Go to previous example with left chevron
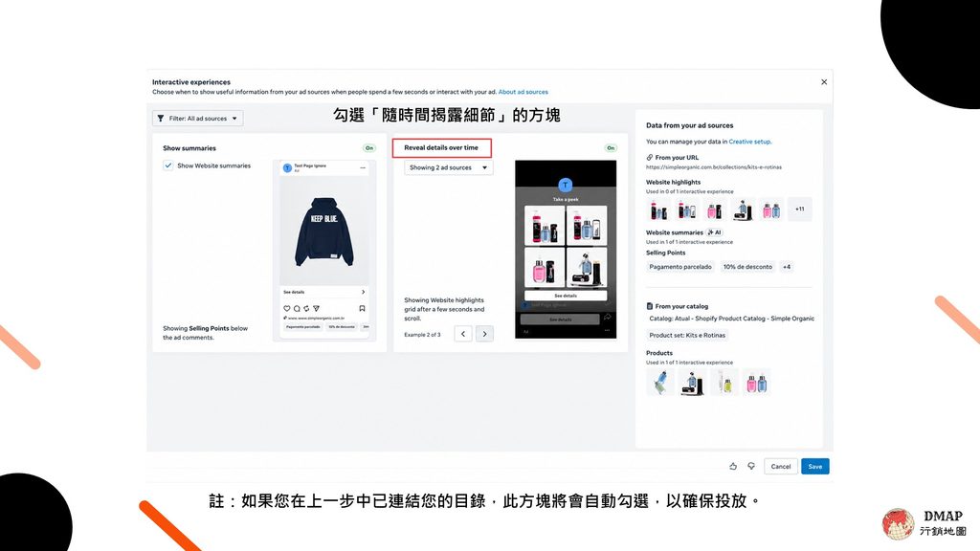 click(463, 334)
